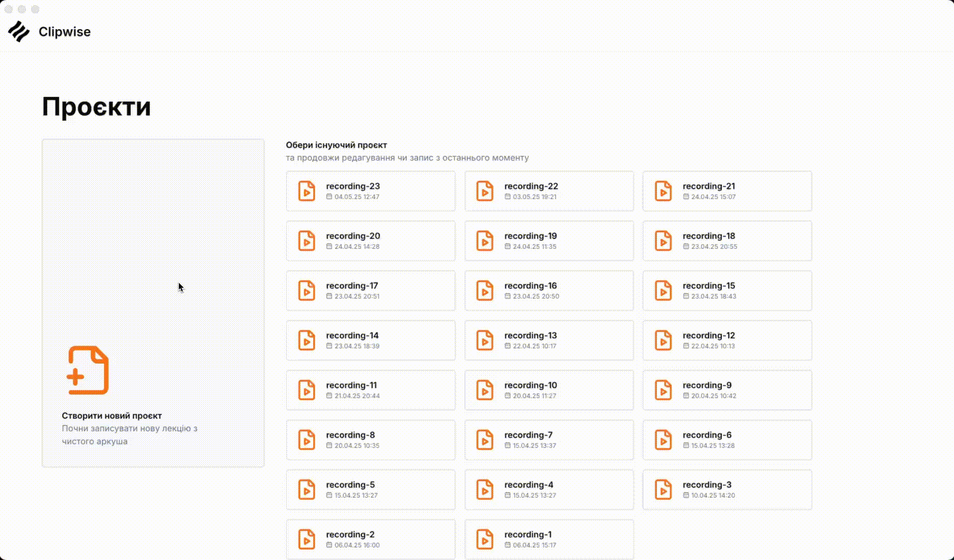
Task: Click the Проєкти page heading
Action: (96, 107)
